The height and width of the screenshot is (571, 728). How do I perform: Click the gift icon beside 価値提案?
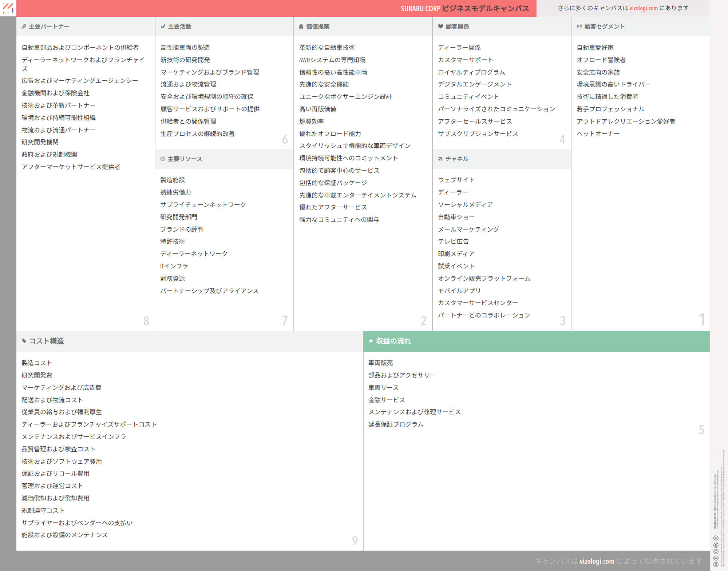(301, 27)
